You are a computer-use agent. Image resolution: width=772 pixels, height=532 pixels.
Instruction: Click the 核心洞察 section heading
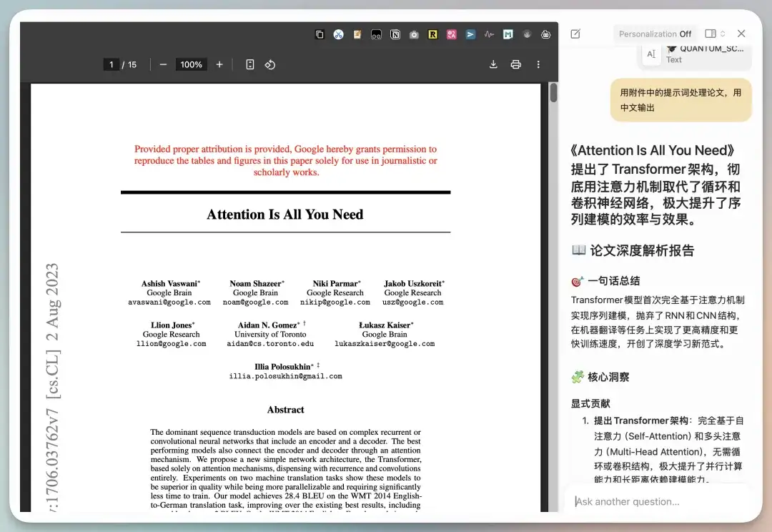pyautogui.click(x=608, y=377)
